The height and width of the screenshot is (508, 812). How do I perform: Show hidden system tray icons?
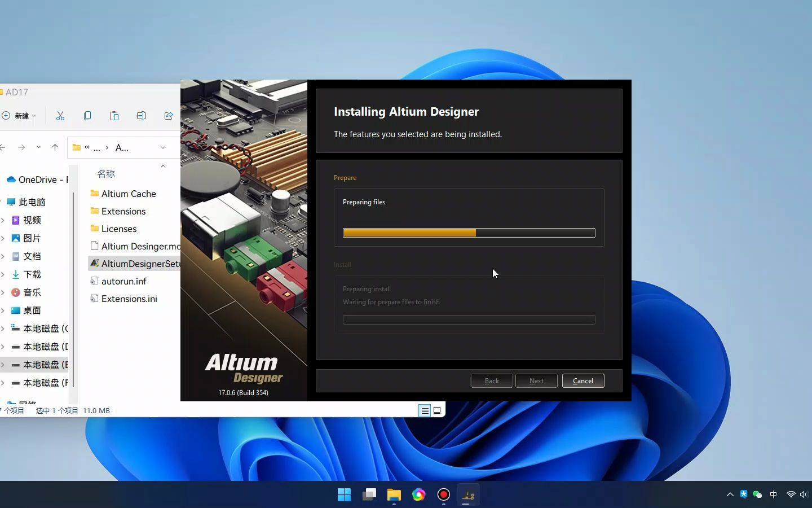pos(730,494)
